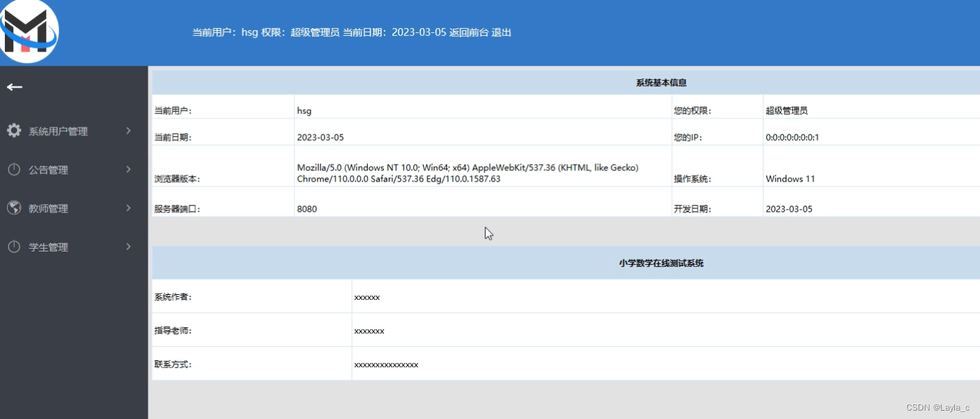
Task: Click gear icon beside 系统用户管理
Action: click(14, 130)
